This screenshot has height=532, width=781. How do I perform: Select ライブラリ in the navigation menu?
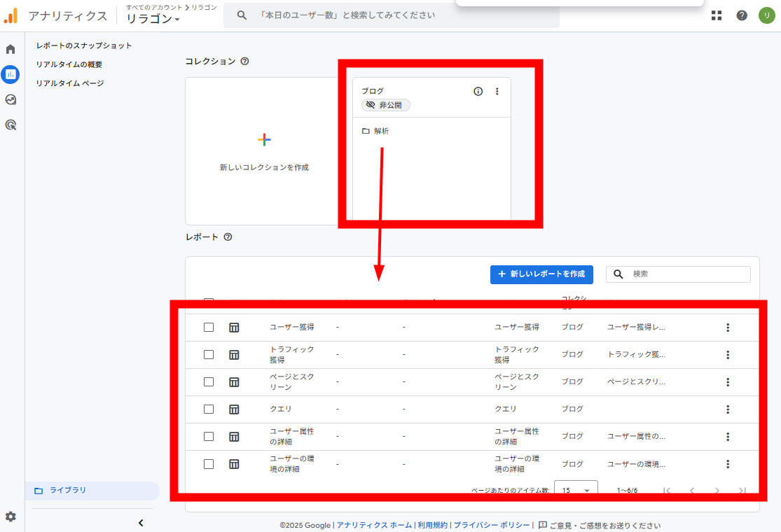coord(68,490)
